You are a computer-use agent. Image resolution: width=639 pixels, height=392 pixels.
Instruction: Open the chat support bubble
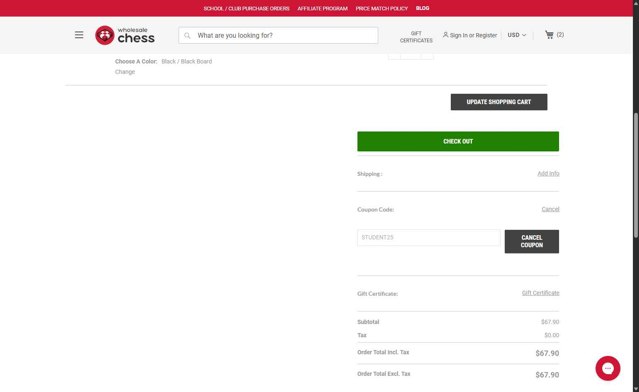coord(607,368)
